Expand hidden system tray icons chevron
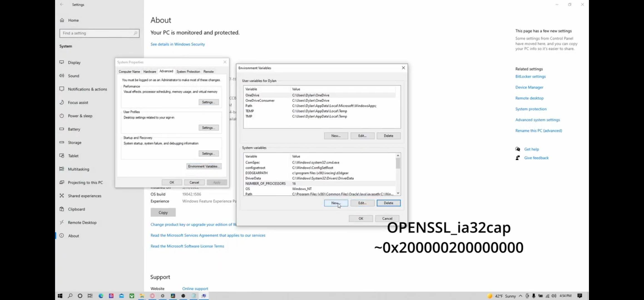 pos(521,296)
